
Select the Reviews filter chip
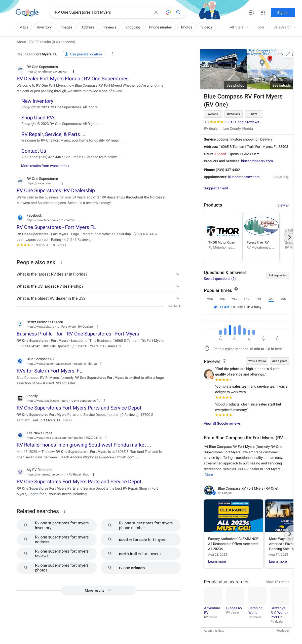click(110, 27)
